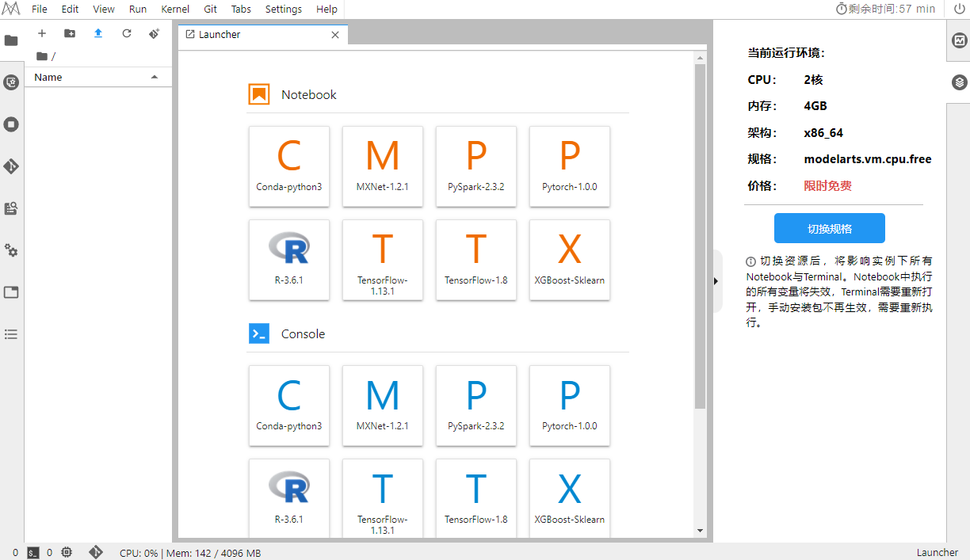
Task: Click the power shutdown icon
Action: click(959, 9)
